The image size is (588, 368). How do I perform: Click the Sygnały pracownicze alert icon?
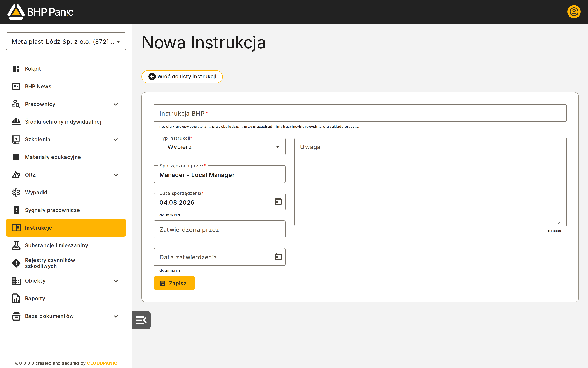pyautogui.click(x=16, y=210)
